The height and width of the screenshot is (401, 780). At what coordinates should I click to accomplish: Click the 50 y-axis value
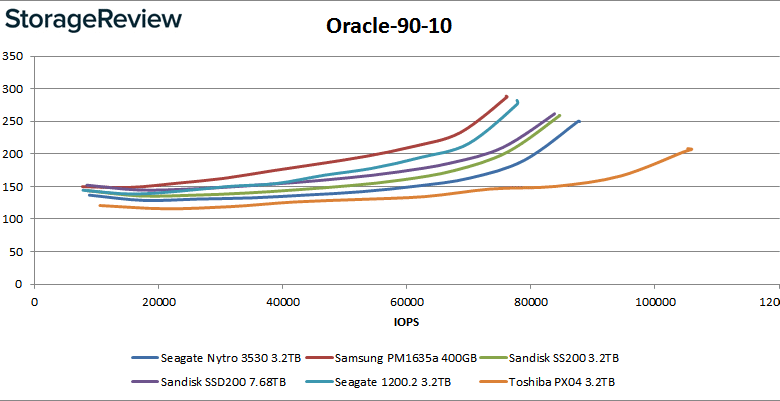coord(15,251)
